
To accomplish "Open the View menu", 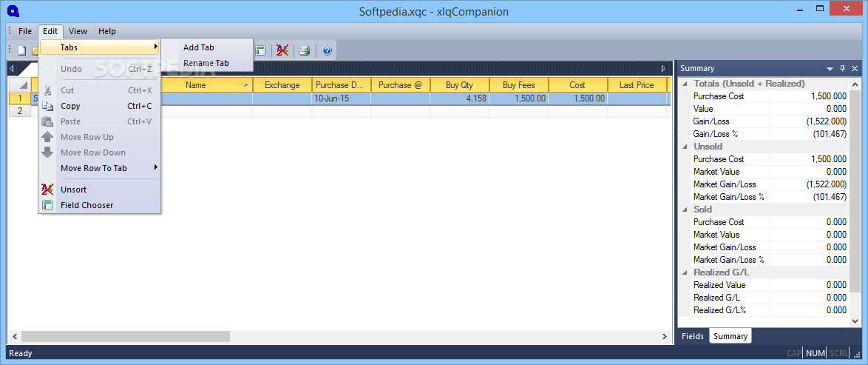I will [78, 31].
